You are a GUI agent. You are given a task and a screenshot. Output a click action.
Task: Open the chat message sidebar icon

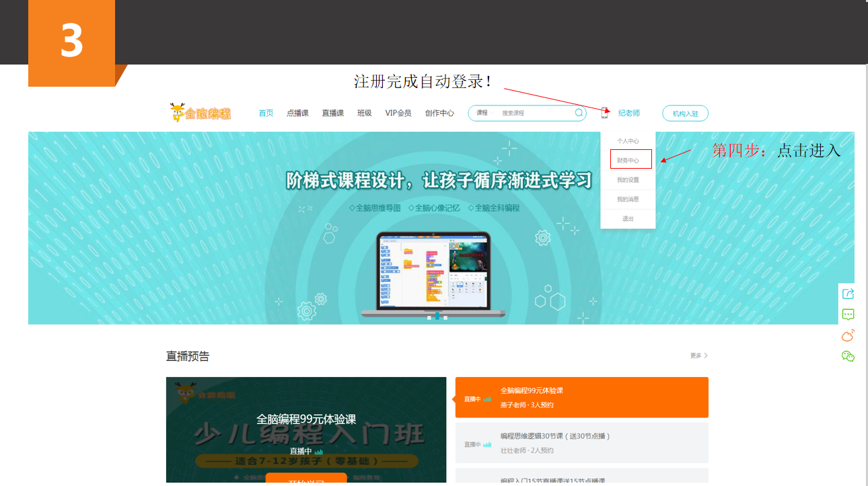pyautogui.click(x=848, y=315)
